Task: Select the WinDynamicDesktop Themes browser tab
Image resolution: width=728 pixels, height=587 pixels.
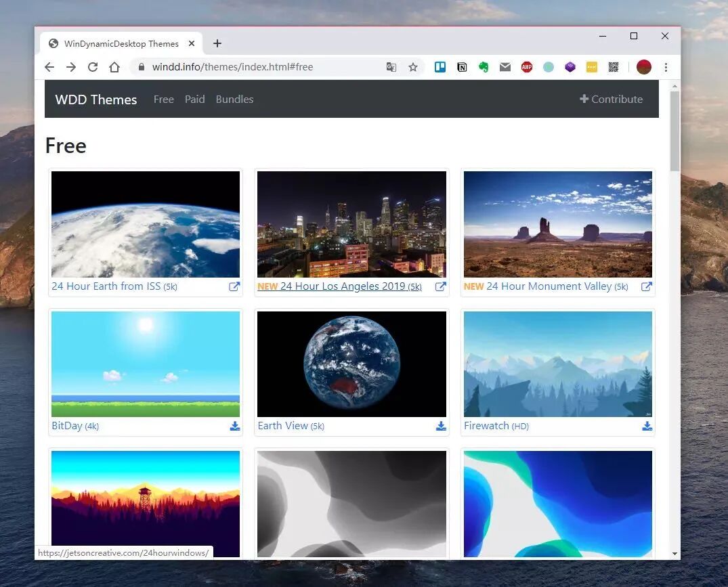Action: coord(121,43)
